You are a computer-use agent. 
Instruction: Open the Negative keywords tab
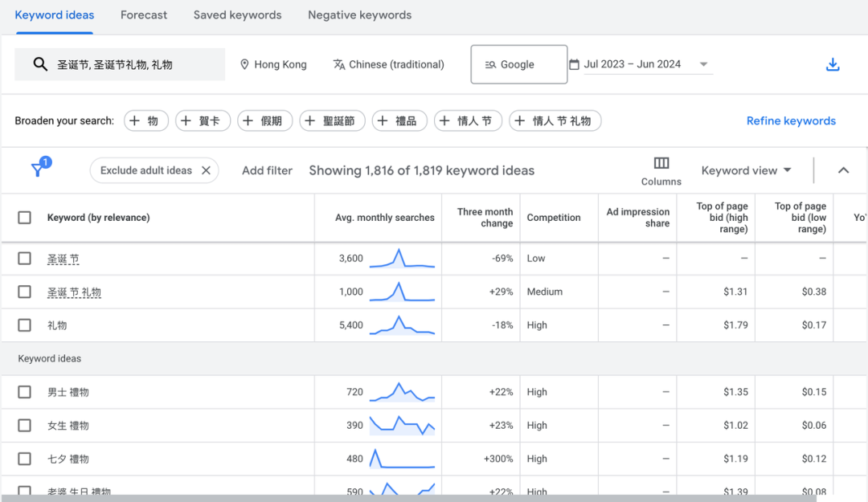pos(360,15)
